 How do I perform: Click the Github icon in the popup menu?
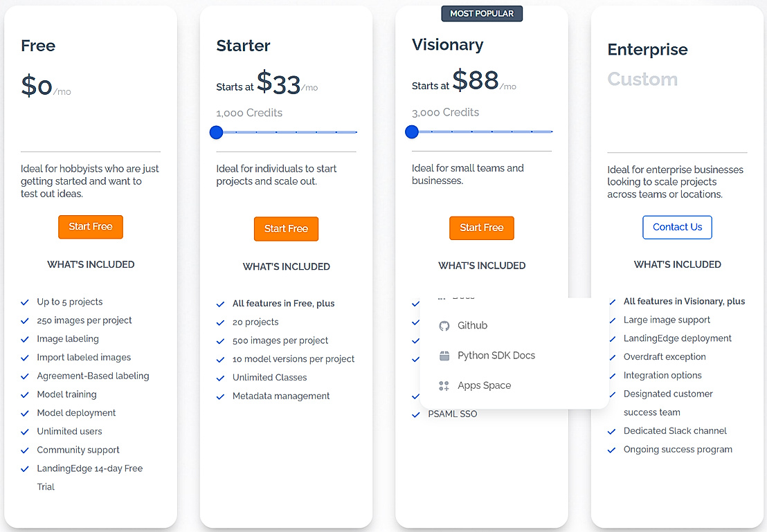443,325
